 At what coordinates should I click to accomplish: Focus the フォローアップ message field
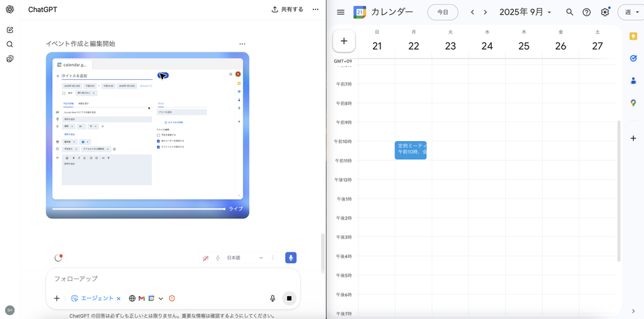[173, 279]
